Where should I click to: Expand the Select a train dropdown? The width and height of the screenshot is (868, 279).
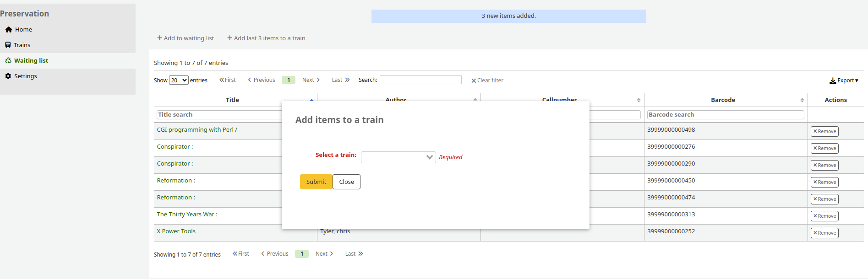tap(398, 157)
